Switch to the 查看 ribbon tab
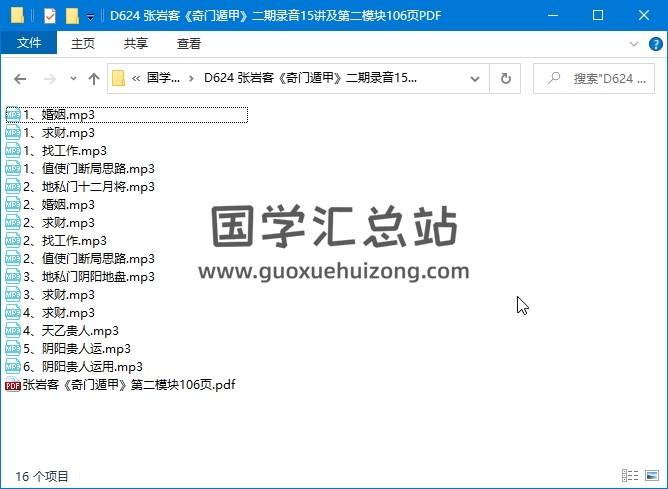This screenshot has height=489, width=668. pyautogui.click(x=188, y=43)
